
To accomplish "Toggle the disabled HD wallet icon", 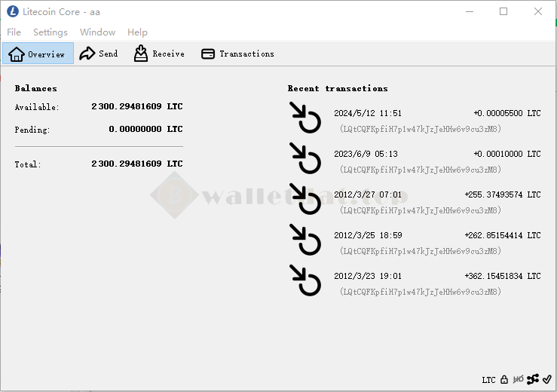I will pos(518,379).
